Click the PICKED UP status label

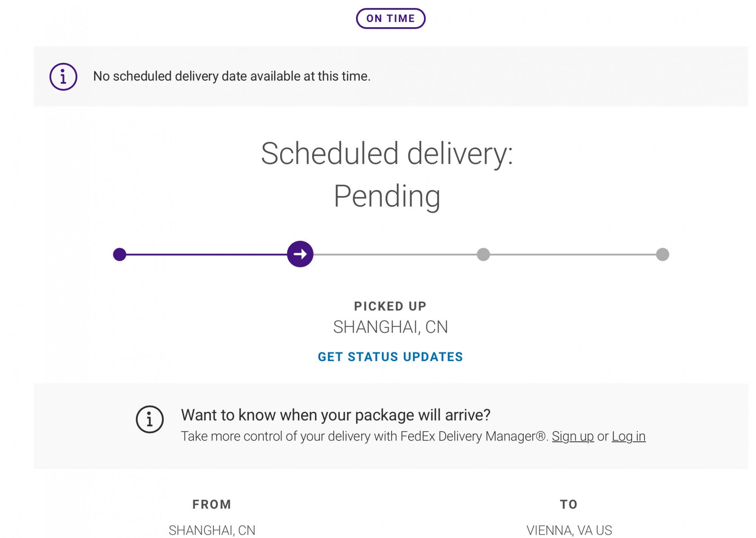coord(390,306)
